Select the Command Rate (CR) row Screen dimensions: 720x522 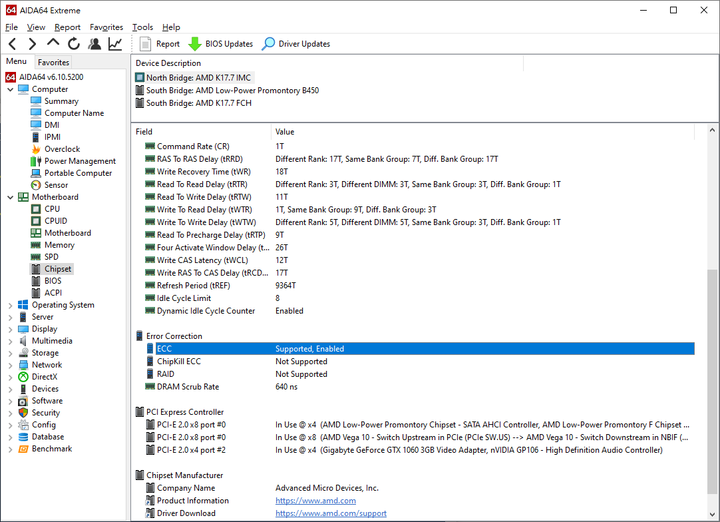[x=419, y=146]
